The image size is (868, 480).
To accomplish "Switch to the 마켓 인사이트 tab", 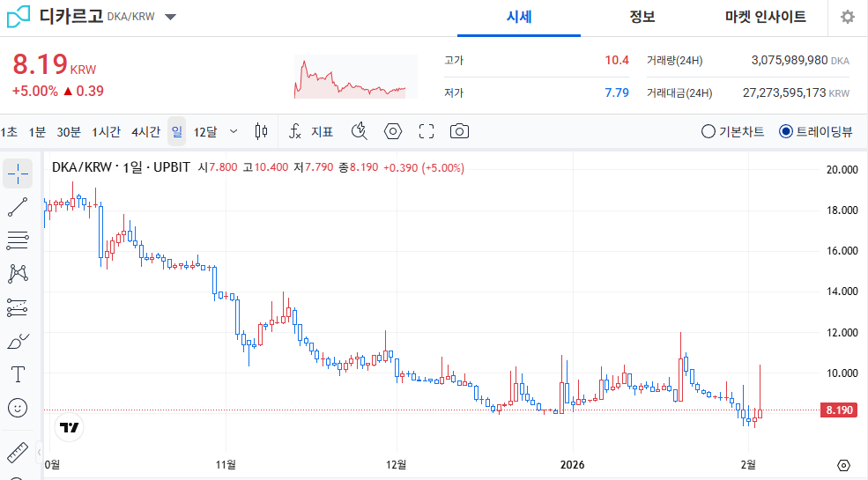I will coord(765,18).
